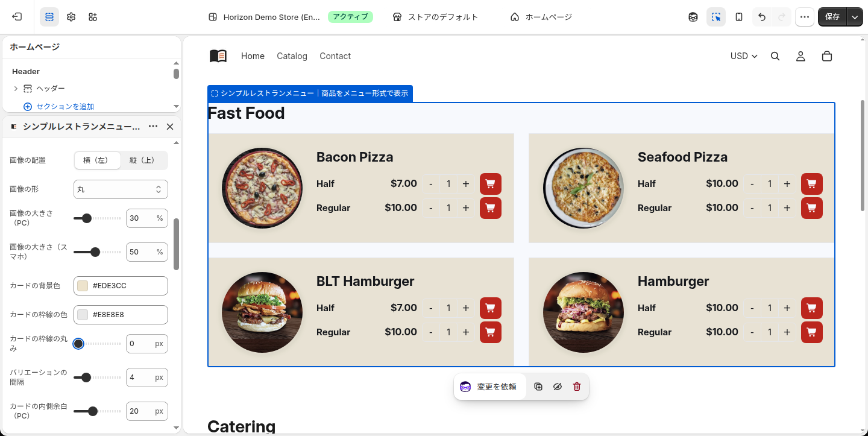Add Bacon Pizza Half to cart

coord(491,184)
